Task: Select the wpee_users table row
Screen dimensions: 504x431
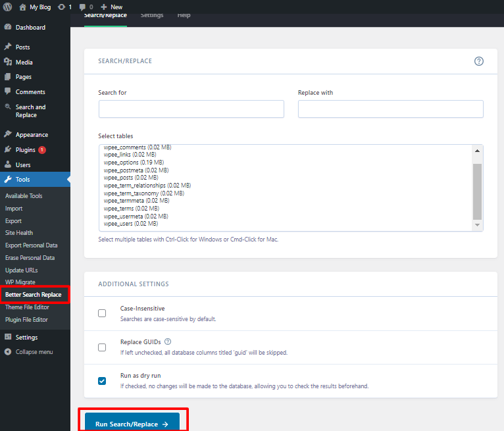Action: tap(131, 223)
